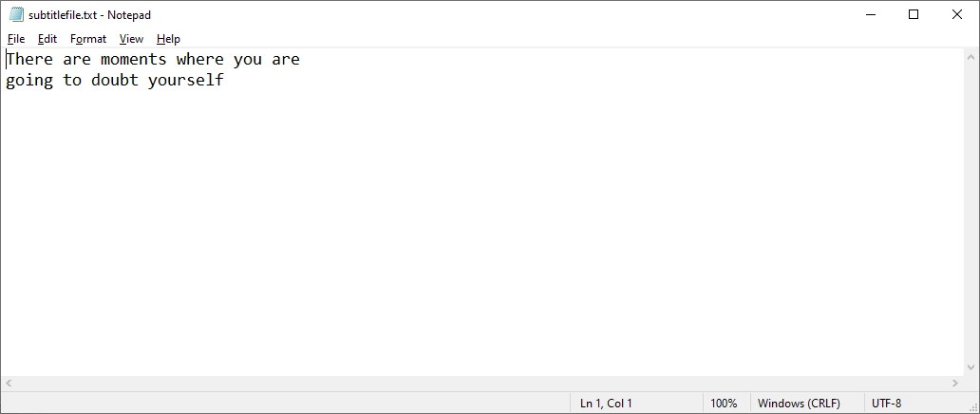
Task: Click the 100% zoom level in the status bar
Action: (x=724, y=404)
